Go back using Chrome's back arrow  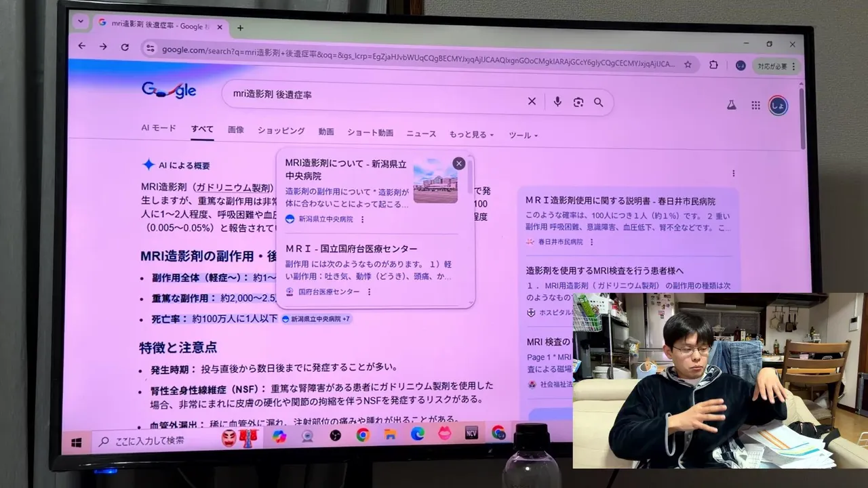coord(82,46)
